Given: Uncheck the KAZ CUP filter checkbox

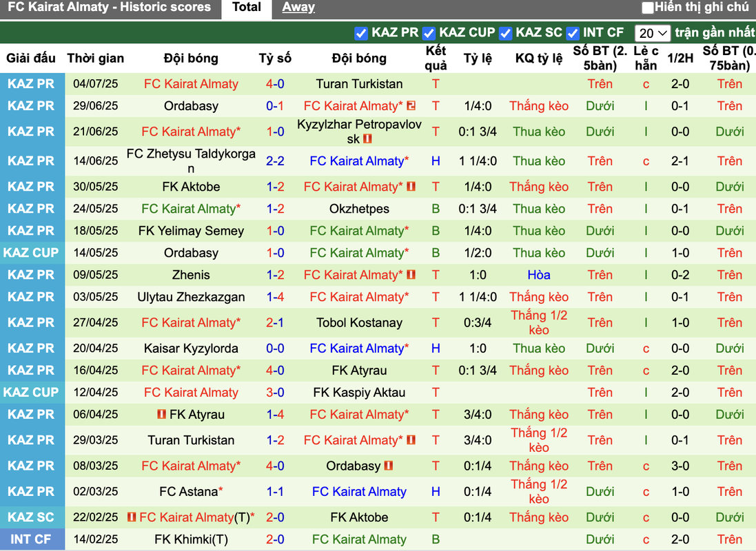Looking at the screenshot, I should (x=429, y=33).
